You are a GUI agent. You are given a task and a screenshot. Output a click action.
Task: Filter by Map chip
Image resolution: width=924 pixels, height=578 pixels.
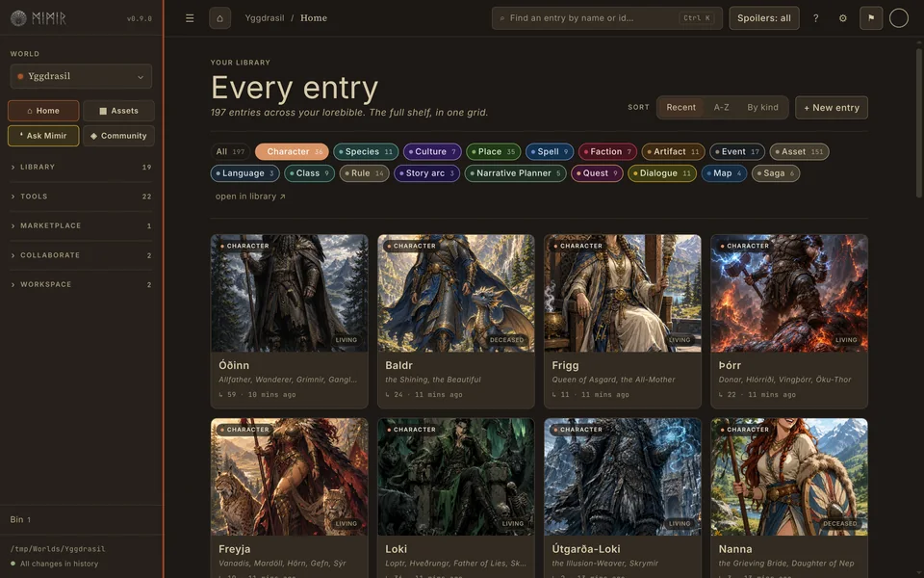click(724, 173)
